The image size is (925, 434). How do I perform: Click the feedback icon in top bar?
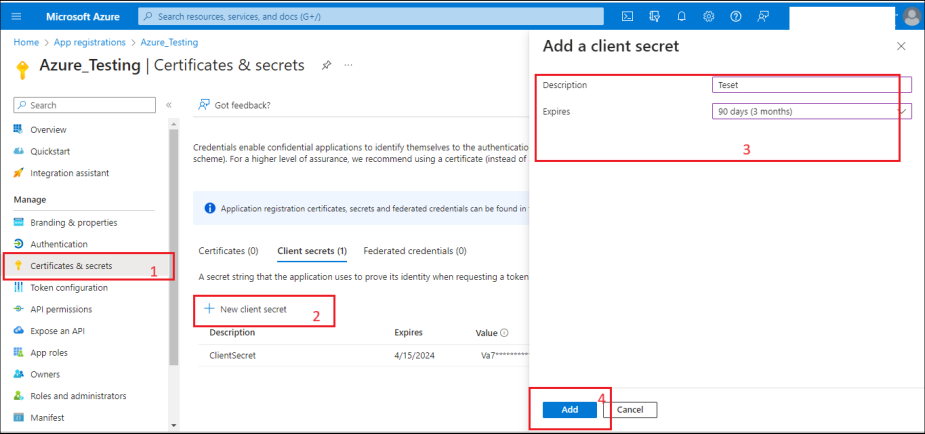coord(763,16)
